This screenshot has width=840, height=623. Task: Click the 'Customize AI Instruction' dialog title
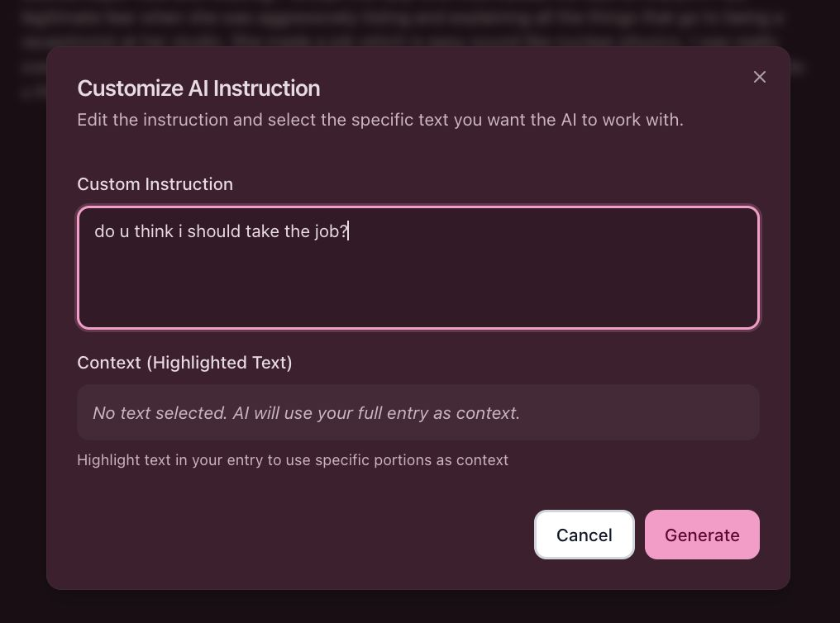point(198,88)
